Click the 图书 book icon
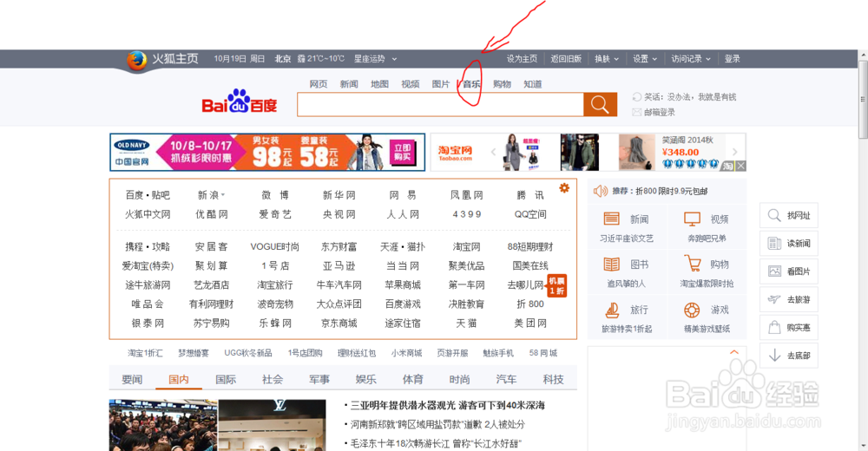The image size is (868, 451). 612,264
